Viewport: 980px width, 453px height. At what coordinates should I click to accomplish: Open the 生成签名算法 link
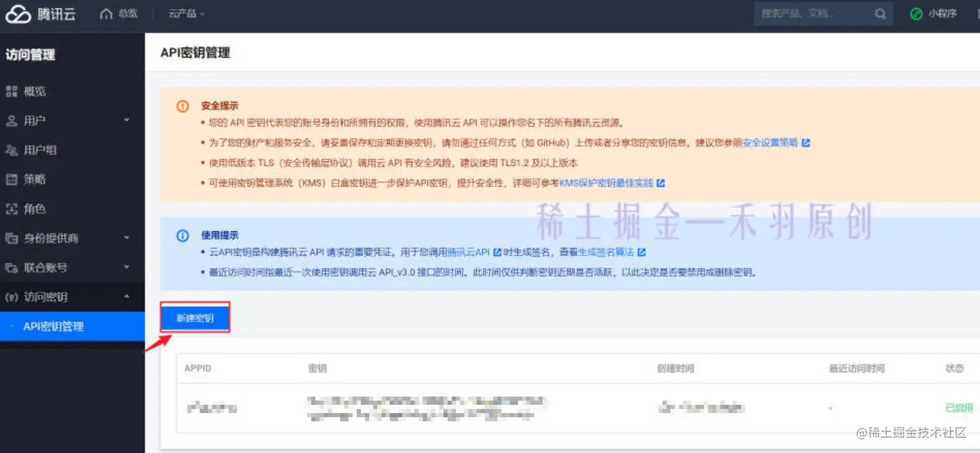606,253
